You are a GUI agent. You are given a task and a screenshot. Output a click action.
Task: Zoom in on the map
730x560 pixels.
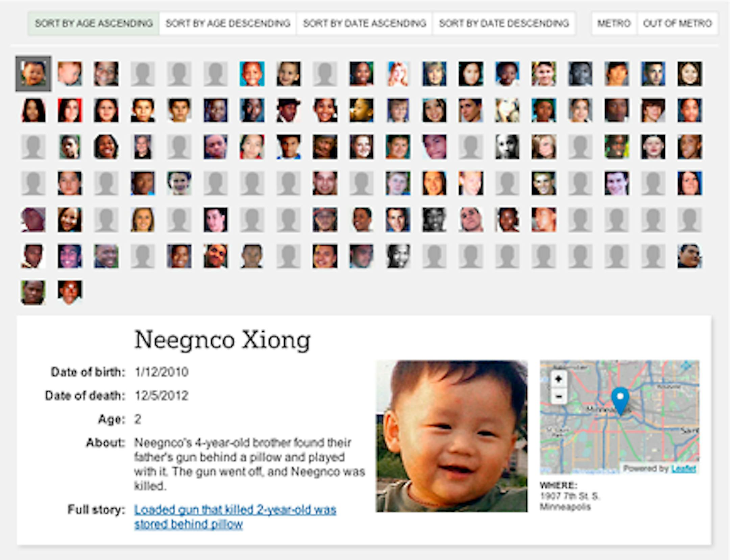coord(558,379)
